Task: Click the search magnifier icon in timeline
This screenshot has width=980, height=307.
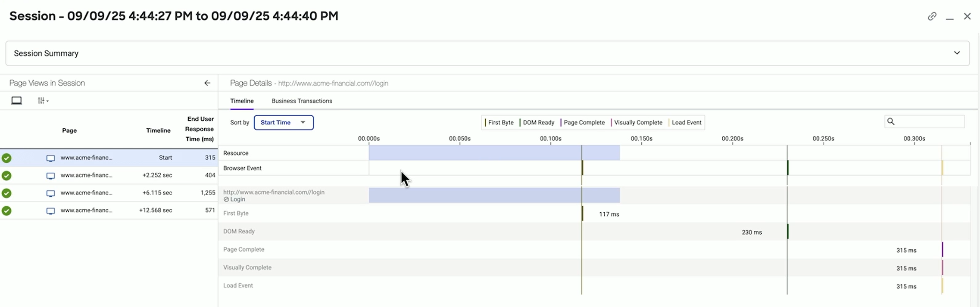Action: 891,122
